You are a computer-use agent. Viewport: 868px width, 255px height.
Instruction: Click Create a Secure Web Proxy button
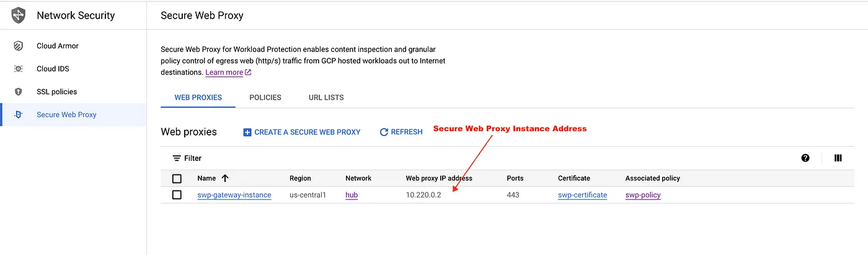point(302,132)
